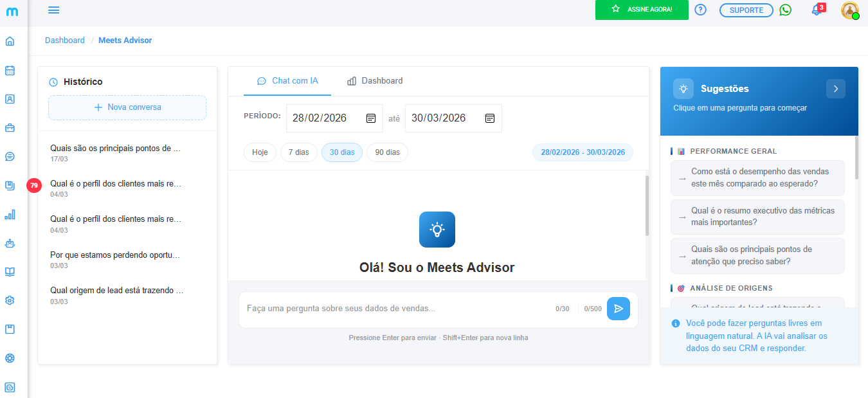Click the WhatsApp icon in the top bar
Viewport: 868px width, 398px height.
click(x=785, y=10)
